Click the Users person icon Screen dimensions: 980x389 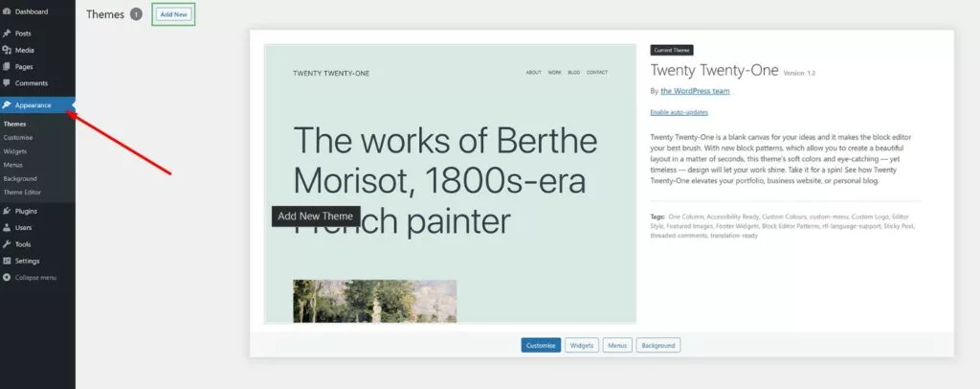pos(7,228)
